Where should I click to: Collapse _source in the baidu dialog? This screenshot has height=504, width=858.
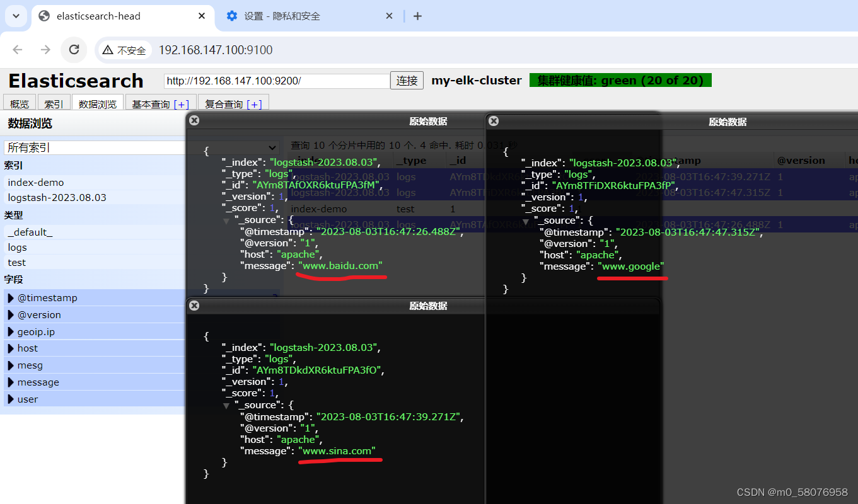pos(226,220)
